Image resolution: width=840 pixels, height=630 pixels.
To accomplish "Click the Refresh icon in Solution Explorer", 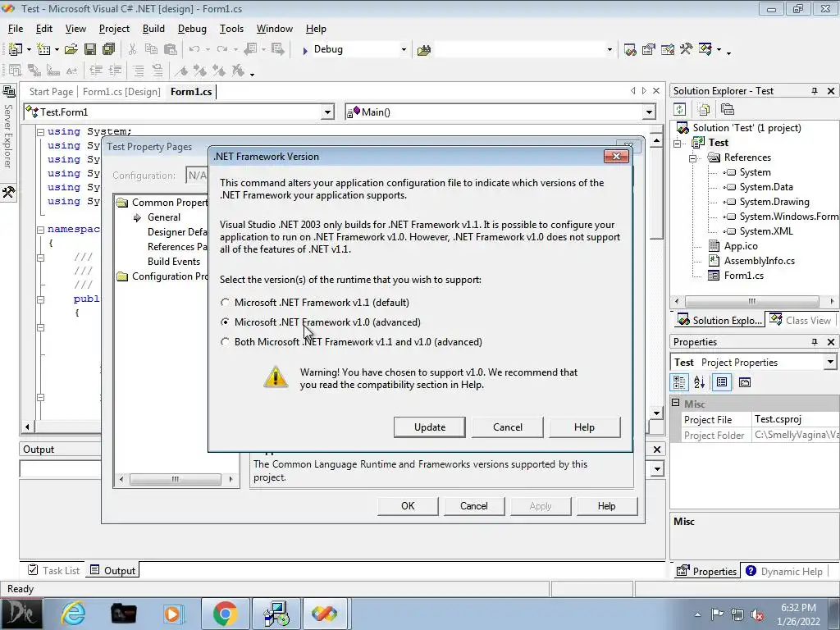I will (680, 109).
